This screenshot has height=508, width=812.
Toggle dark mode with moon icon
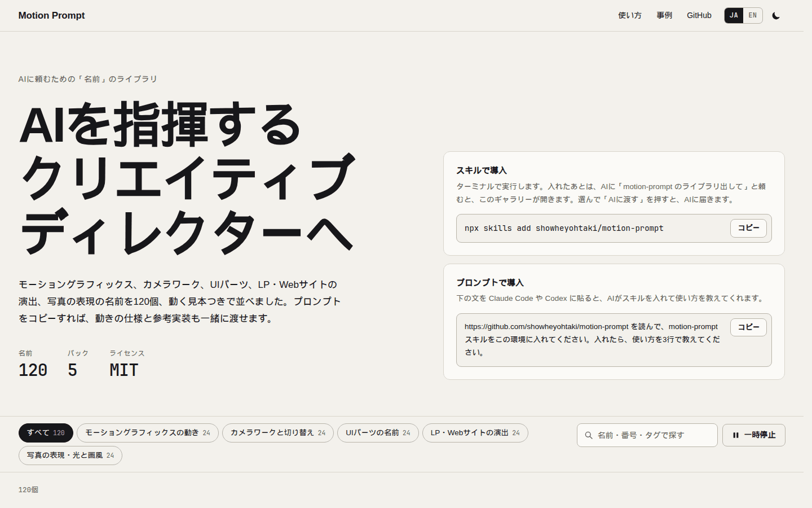(x=776, y=16)
